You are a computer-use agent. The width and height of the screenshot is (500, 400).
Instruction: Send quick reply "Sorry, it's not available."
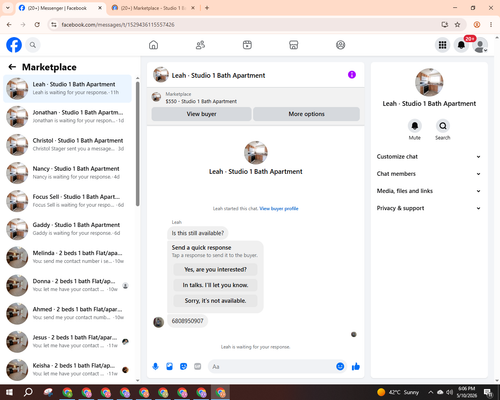pyautogui.click(x=215, y=301)
